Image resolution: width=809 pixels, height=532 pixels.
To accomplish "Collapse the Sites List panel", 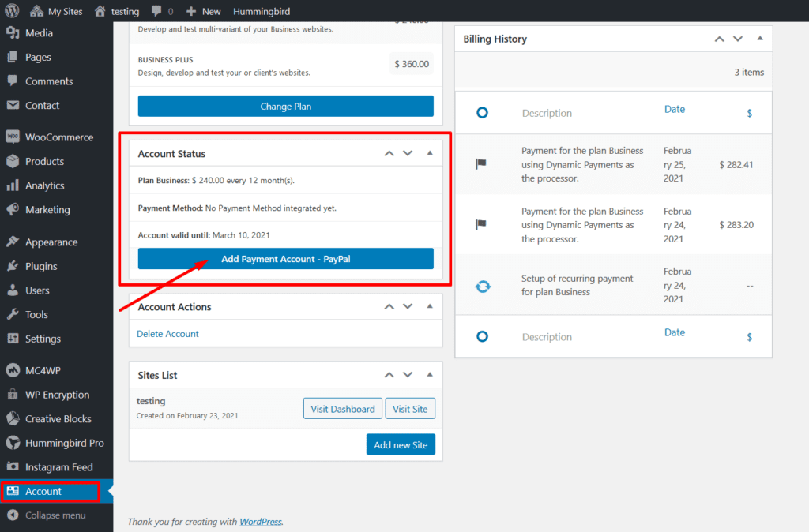I will 430,375.
